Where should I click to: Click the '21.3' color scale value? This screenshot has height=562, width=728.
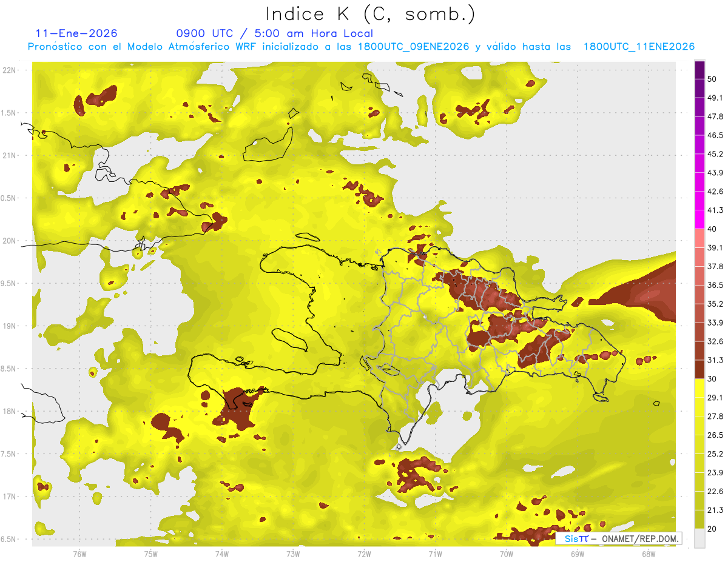tap(716, 510)
